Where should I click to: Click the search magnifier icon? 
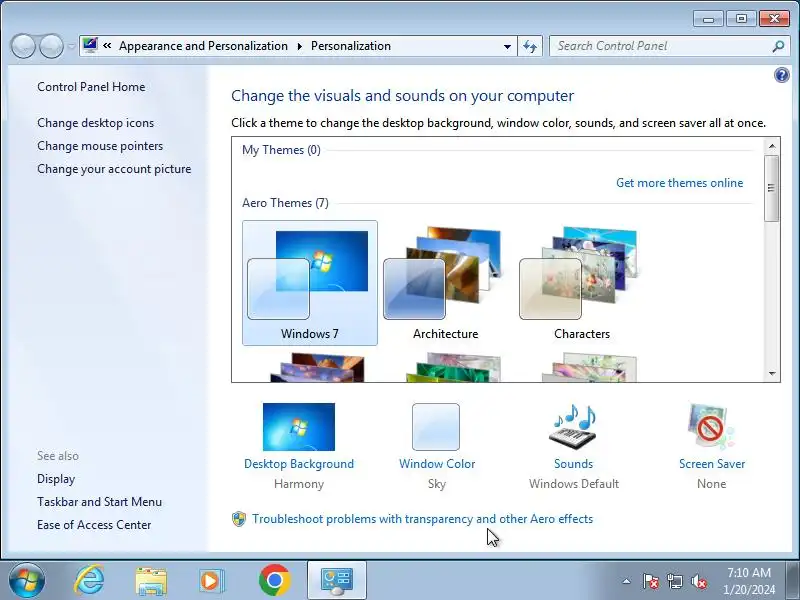pos(778,46)
